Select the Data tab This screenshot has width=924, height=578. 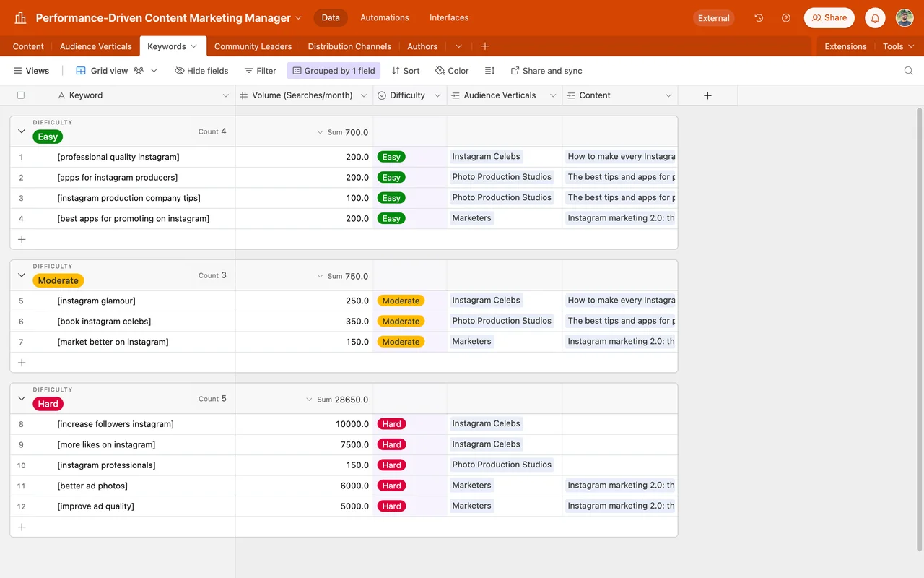pos(331,17)
